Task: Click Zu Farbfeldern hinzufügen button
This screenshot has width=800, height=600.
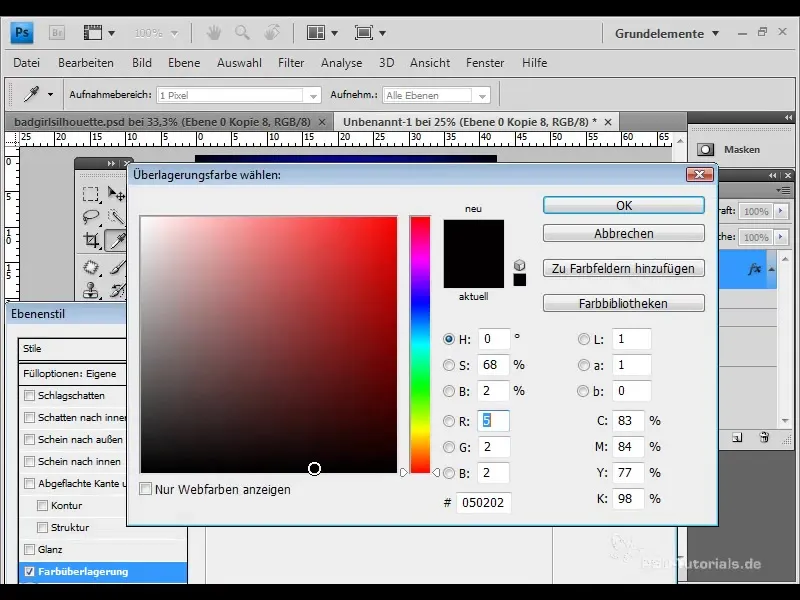Action: 624,268
